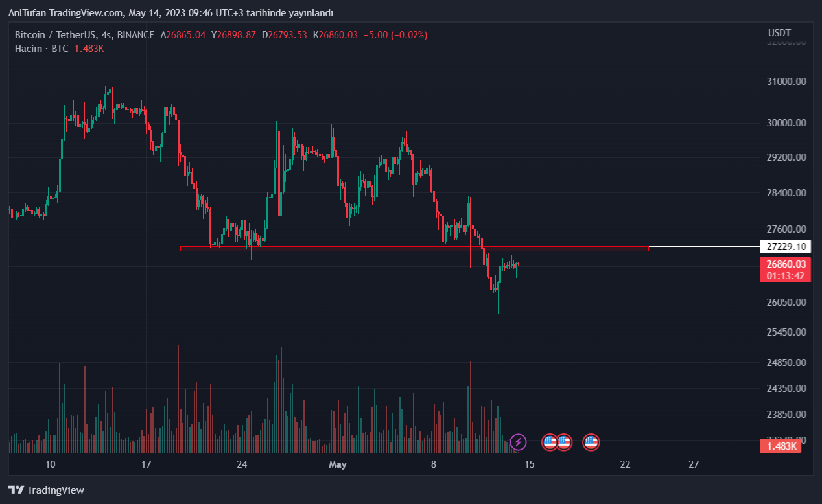The image size is (822, 504).
Task: Select the red horizontal support zone
Action: 414,247
